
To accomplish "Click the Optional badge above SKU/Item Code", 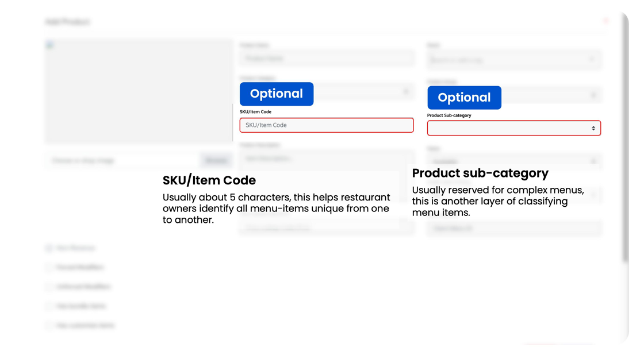I will 277,94.
